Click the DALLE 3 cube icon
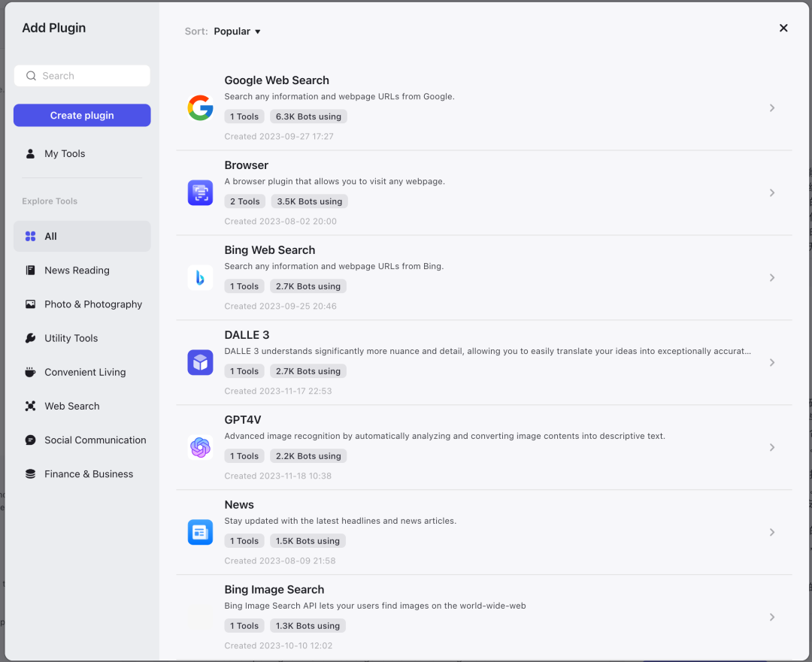Viewport: 812px width, 662px height. (x=201, y=363)
